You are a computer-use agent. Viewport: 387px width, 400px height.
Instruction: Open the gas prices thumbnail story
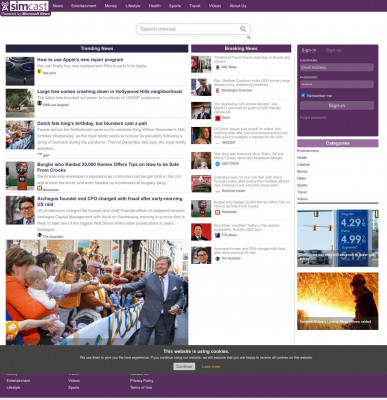[x=338, y=238]
